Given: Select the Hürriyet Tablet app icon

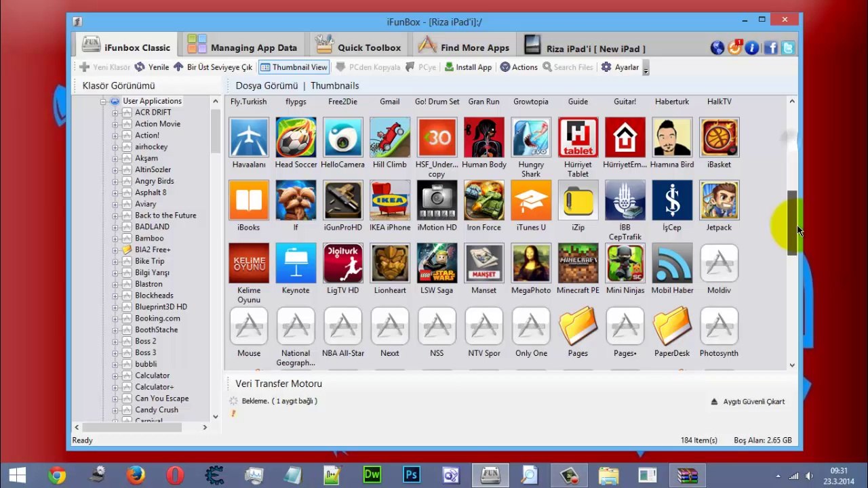Looking at the screenshot, I should 578,138.
